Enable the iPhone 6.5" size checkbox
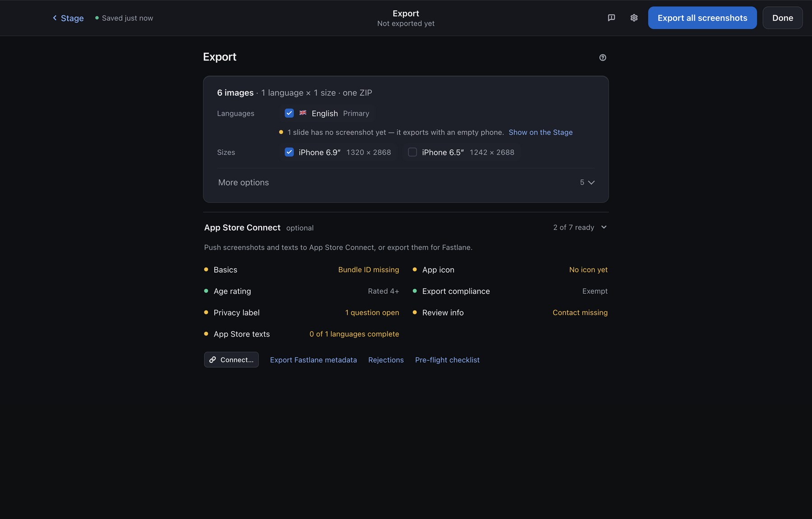 pyautogui.click(x=412, y=152)
